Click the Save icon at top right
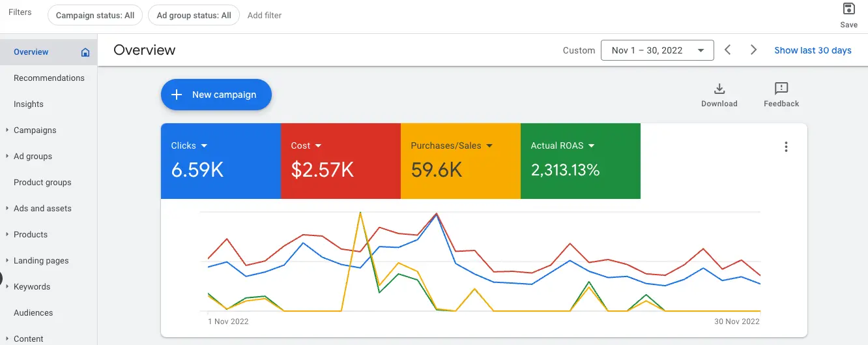Viewport: 868px width, 345px height. [848, 9]
